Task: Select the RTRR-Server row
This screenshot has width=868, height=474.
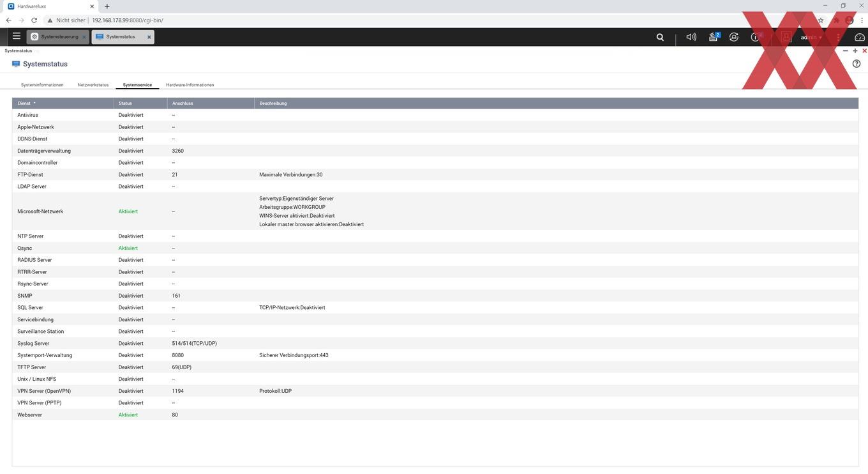Action: tap(435, 272)
